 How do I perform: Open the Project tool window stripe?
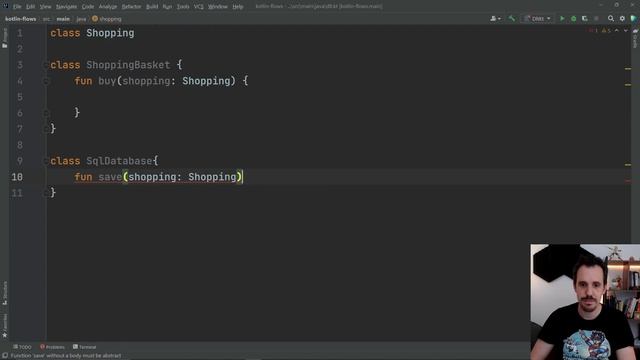pos(4,38)
